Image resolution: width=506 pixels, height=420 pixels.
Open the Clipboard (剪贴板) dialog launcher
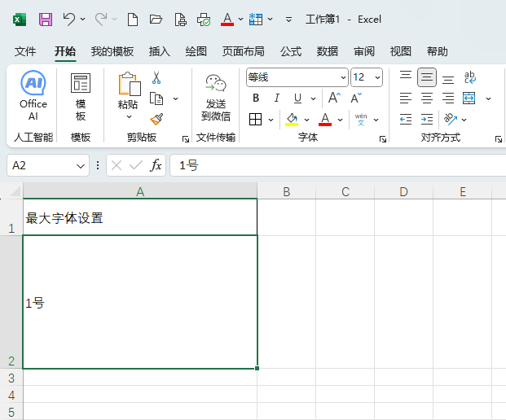tap(186, 139)
